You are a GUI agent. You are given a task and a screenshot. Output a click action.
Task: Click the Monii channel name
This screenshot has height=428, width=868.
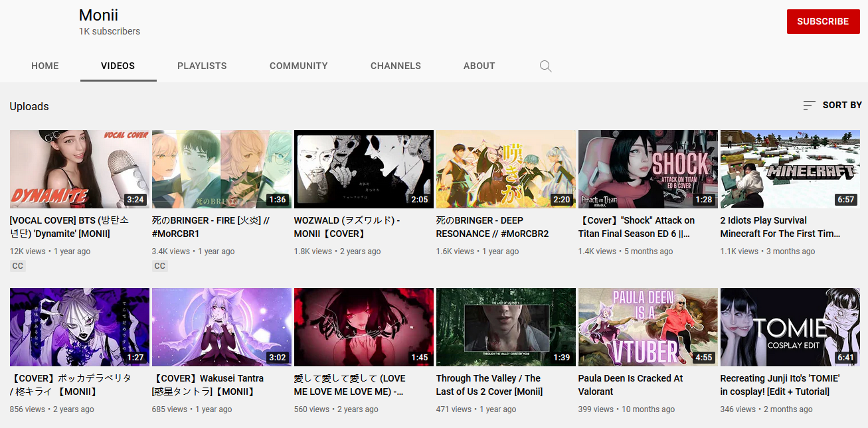point(98,15)
